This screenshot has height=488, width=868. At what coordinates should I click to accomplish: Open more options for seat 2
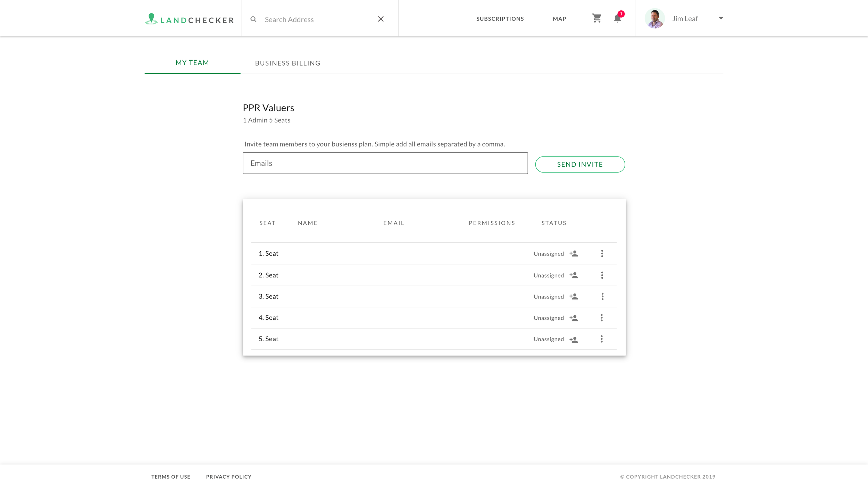(x=602, y=275)
